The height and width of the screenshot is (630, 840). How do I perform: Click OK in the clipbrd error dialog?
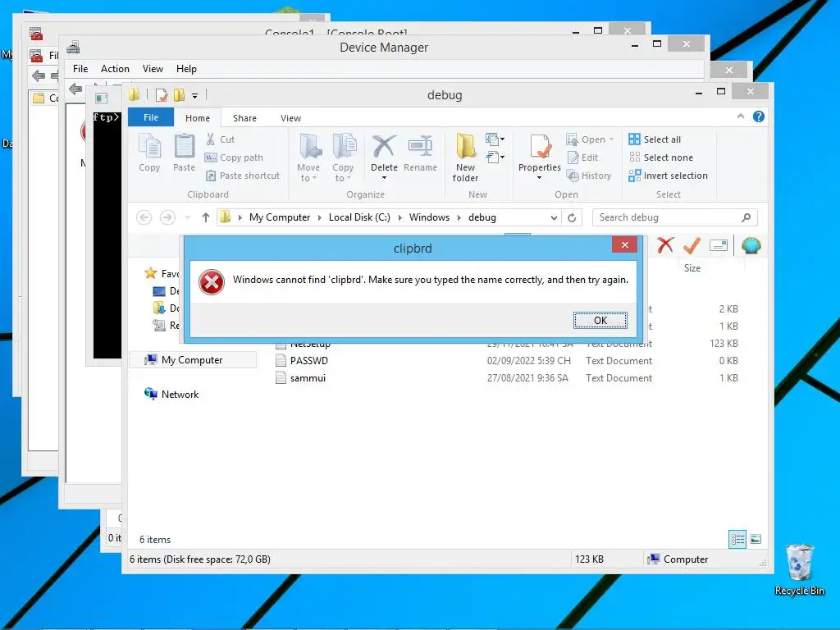click(600, 321)
